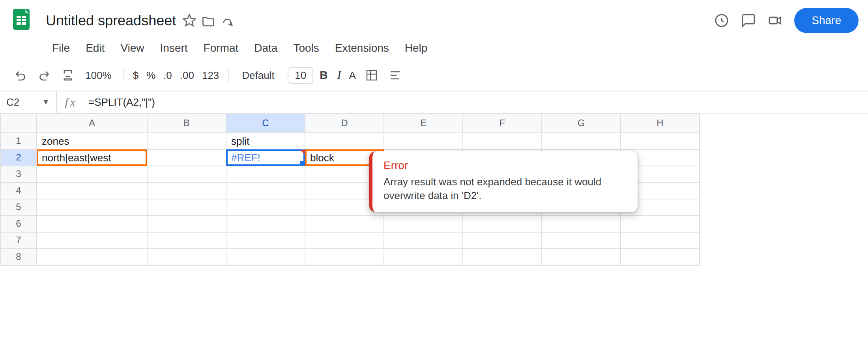This screenshot has height=339, width=868.
Task: Select the paint format tool
Action: pyautogui.click(x=68, y=75)
